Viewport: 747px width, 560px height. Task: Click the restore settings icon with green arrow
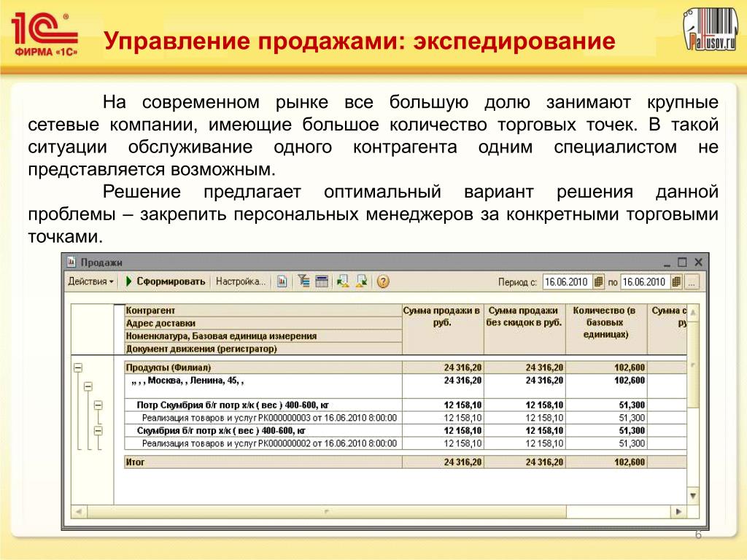coord(343,281)
